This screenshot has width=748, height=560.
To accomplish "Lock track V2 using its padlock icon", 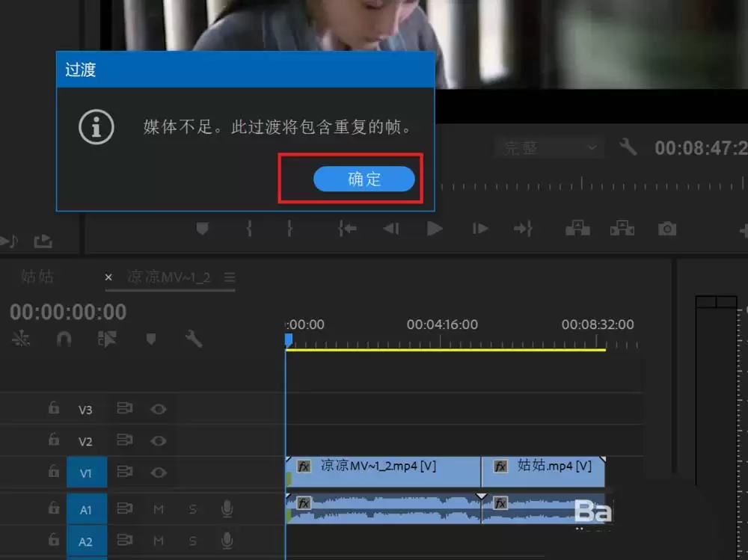I will tap(53, 441).
